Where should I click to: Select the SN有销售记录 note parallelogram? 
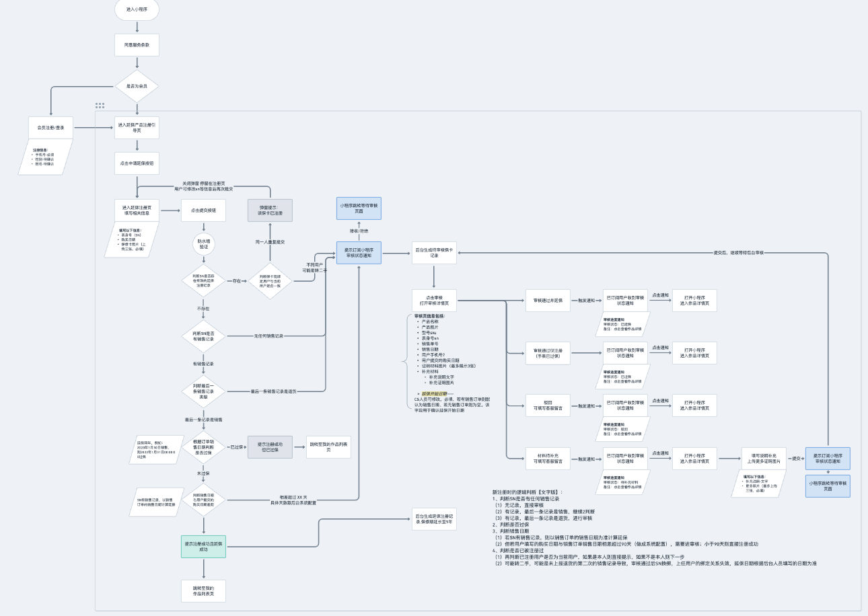pyautogui.click(x=155, y=502)
